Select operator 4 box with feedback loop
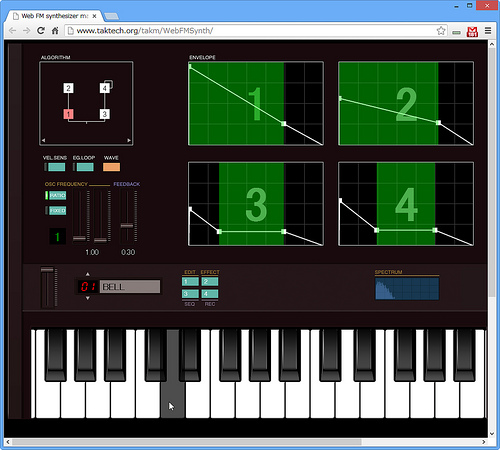The image size is (500, 450). [x=105, y=88]
